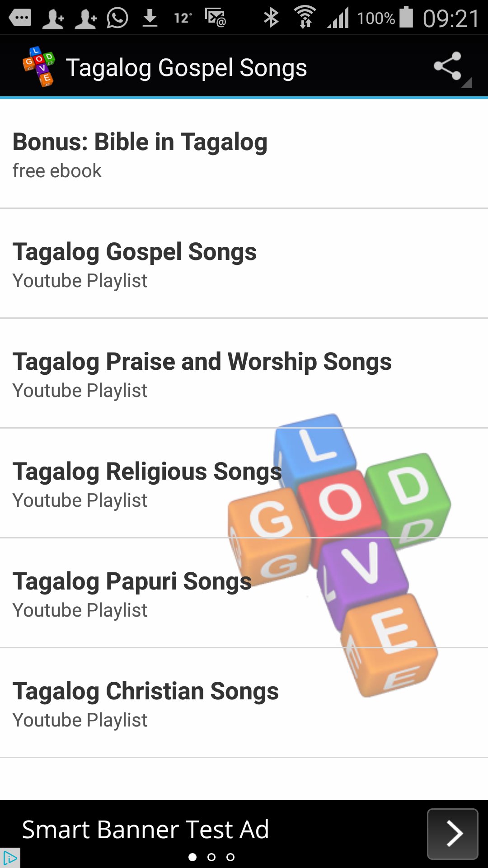488x868 pixels.
Task: Tap the Wi-Fi status icon
Action: (305, 18)
